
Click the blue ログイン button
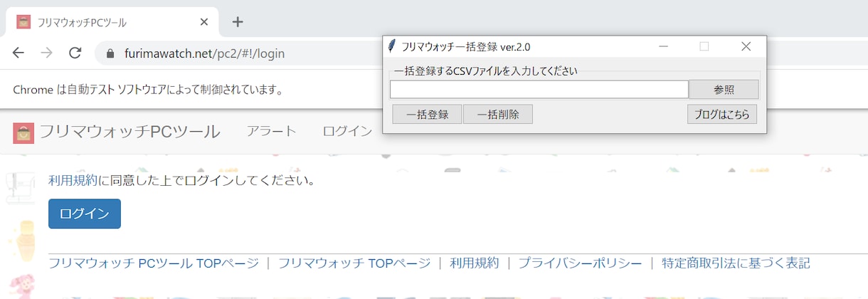pyautogui.click(x=85, y=214)
